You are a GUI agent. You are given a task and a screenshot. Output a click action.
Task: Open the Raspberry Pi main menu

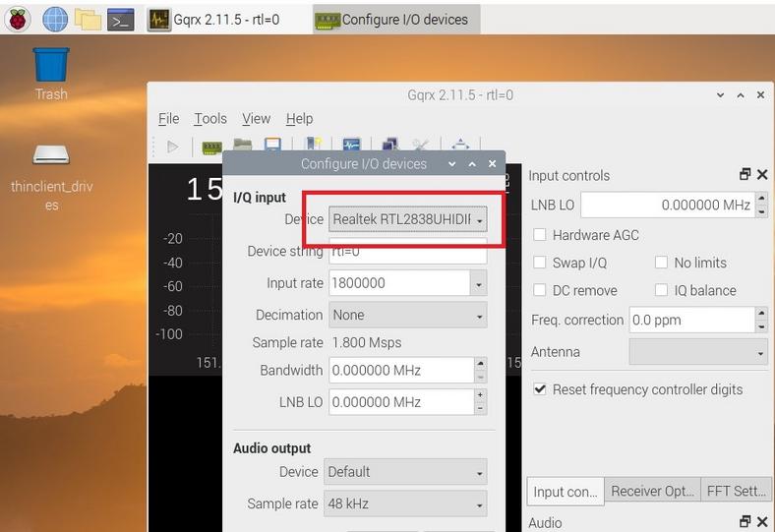[18, 19]
